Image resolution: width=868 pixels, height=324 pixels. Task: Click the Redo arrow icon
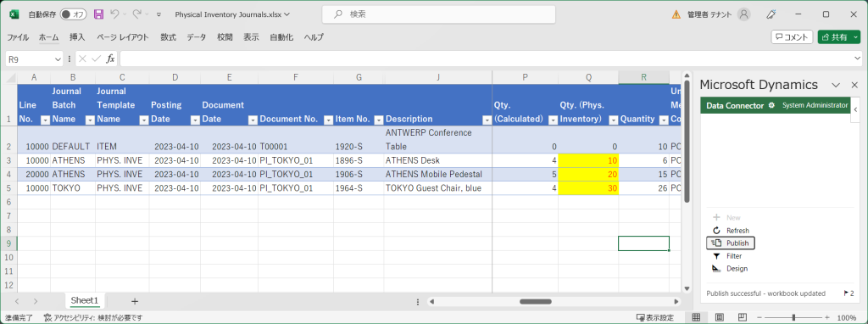point(136,14)
